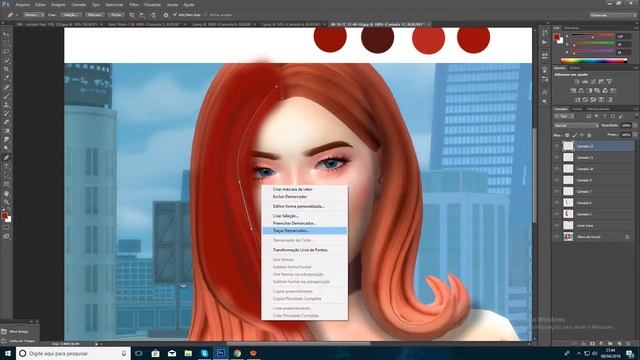The image size is (640, 360).
Task: Open the Layers panel flyout menu
Action: coord(635,109)
